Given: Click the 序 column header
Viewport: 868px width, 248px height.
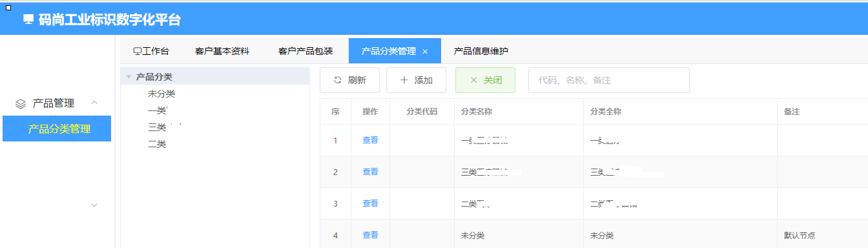Looking at the screenshot, I should pos(335,112).
